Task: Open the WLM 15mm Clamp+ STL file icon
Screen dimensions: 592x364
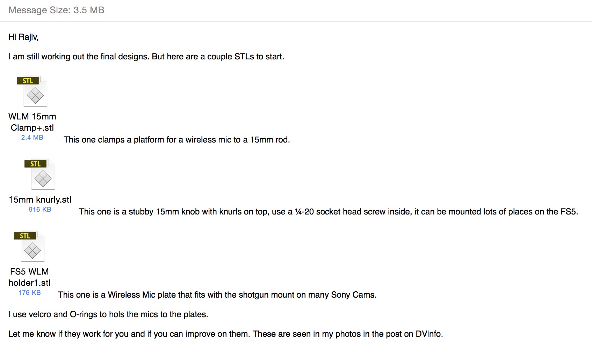Action: (32, 92)
